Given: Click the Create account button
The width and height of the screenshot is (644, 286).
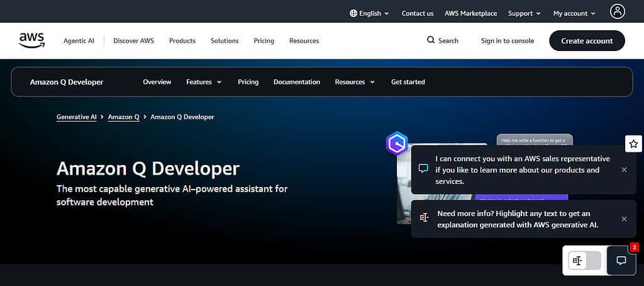Looking at the screenshot, I should (587, 41).
